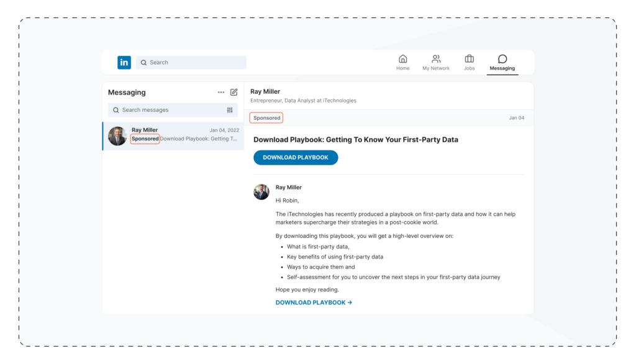
Task: Click the LinkedIn logo icon
Action: 124,63
